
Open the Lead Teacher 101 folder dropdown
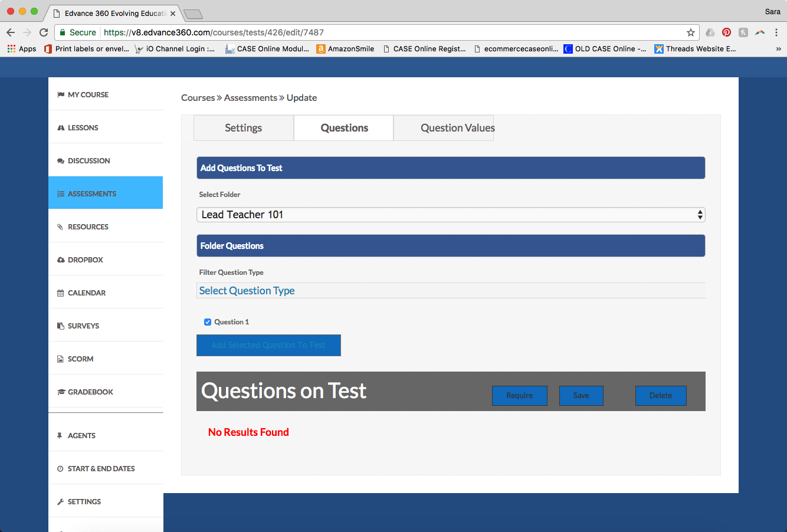[x=451, y=215]
